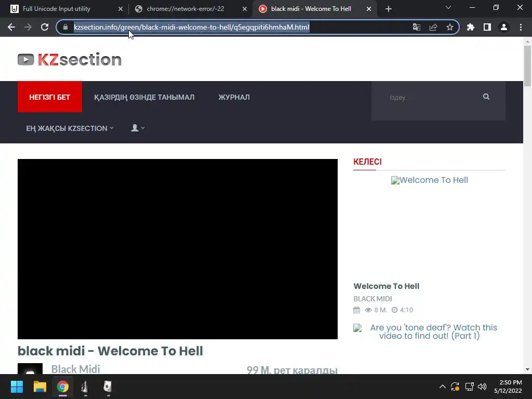Expand the user account dropdown
The height and width of the screenshot is (399, 532).
(x=138, y=128)
